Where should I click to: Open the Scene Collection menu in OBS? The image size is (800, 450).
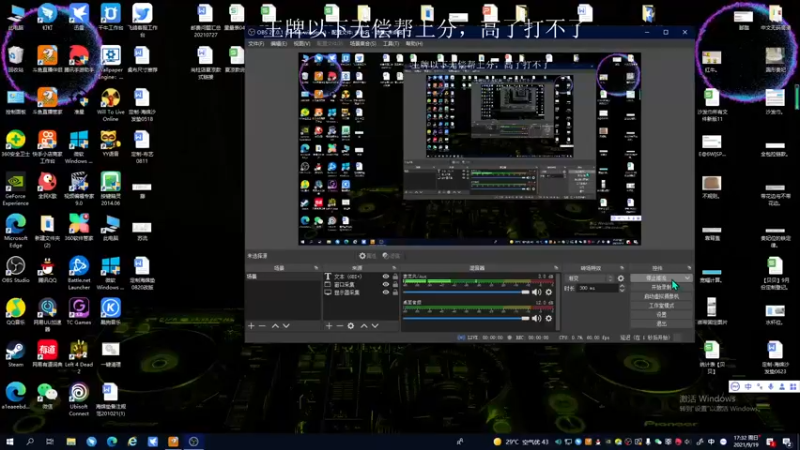(x=363, y=44)
